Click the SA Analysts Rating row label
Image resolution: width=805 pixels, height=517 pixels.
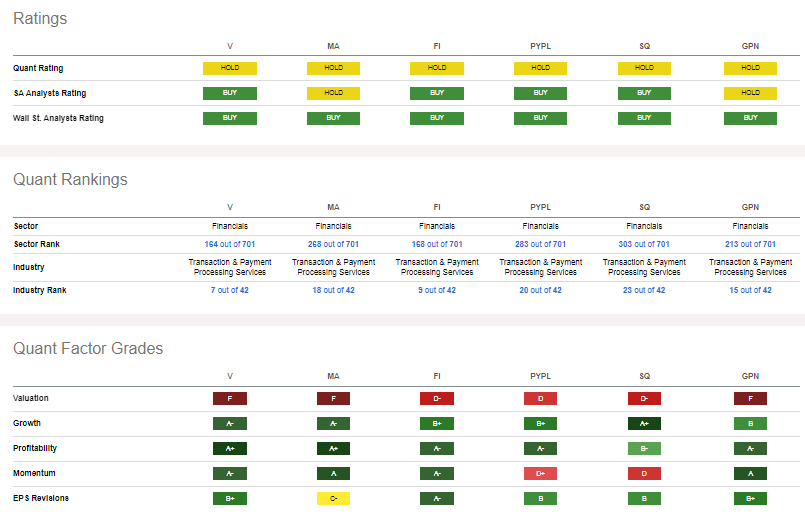pyautogui.click(x=50, y=93)
